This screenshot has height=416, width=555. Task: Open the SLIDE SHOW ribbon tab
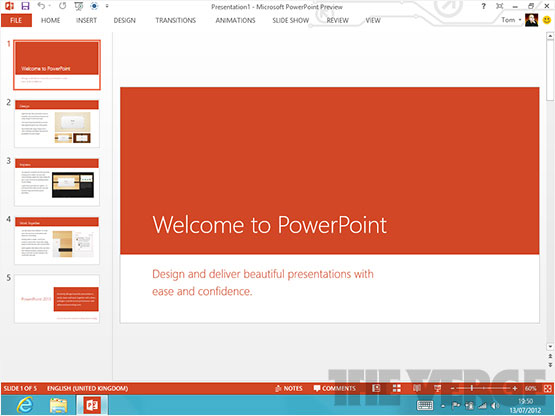291,21
